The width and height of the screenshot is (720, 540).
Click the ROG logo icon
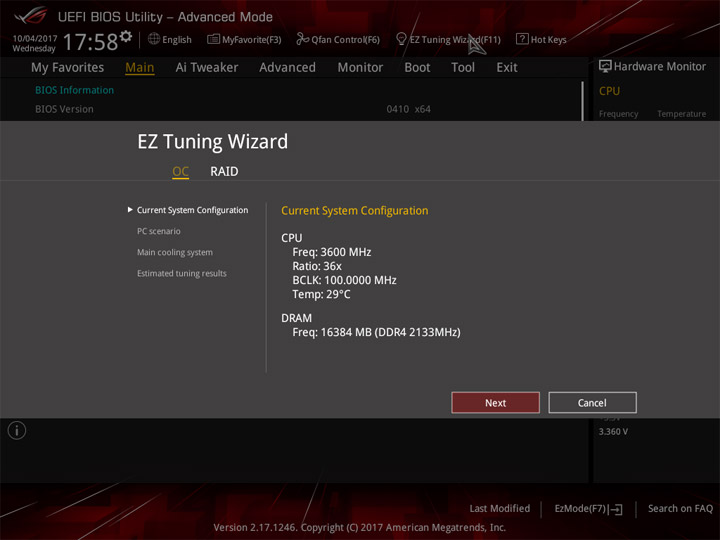(30, 17)
